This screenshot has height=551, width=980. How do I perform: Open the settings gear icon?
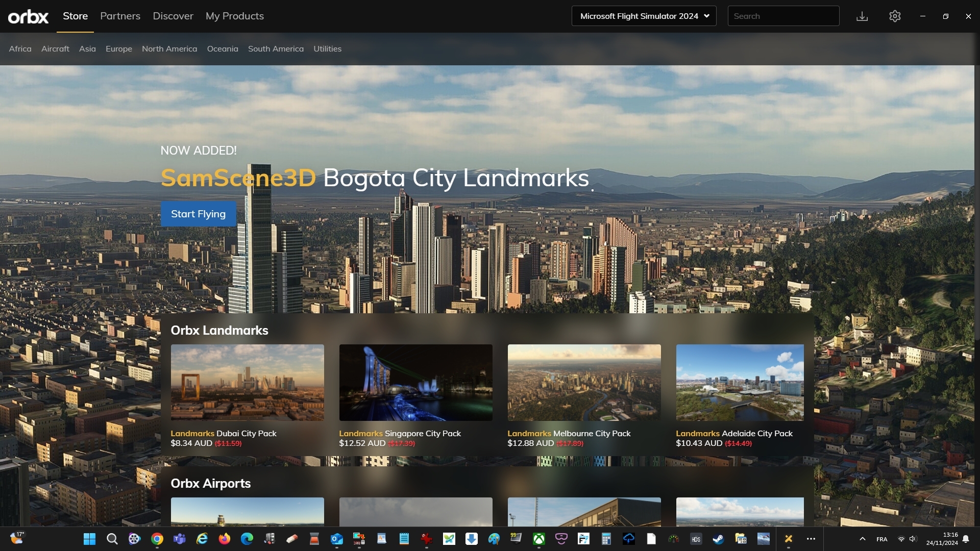click(895, 16)
